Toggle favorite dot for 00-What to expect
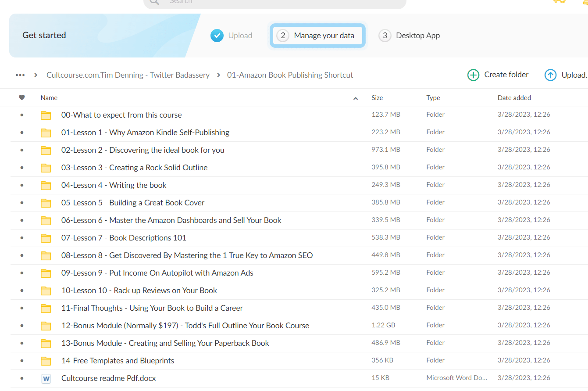Screen dimensions: 588x391 pos(22,115)
